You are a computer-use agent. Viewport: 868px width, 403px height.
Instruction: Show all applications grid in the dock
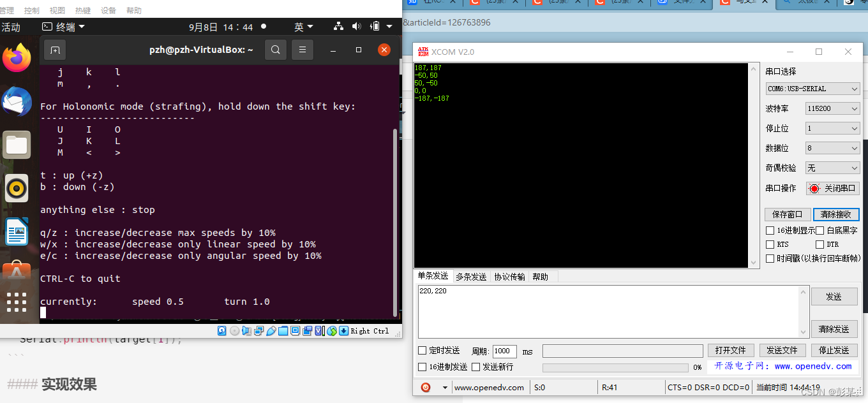(17, 302)
